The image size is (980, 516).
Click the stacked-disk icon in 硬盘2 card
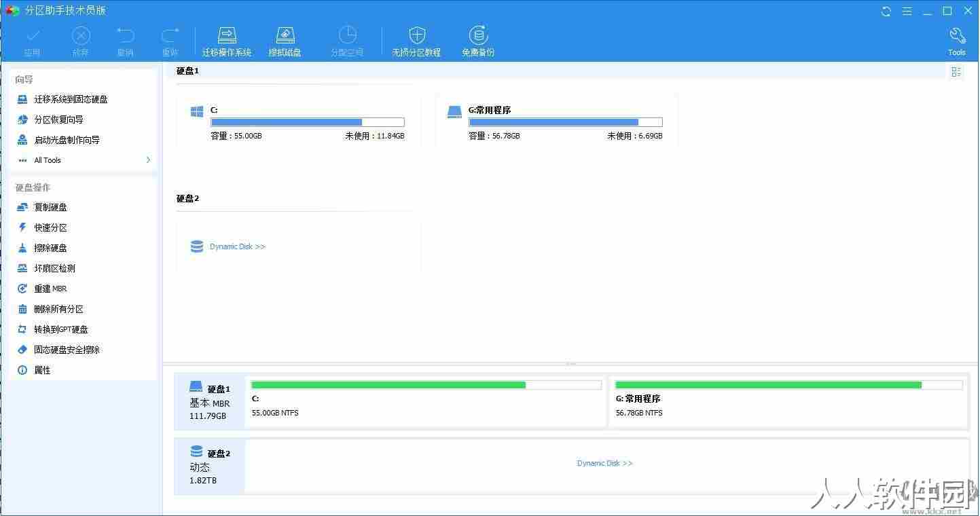click(197, 246)
